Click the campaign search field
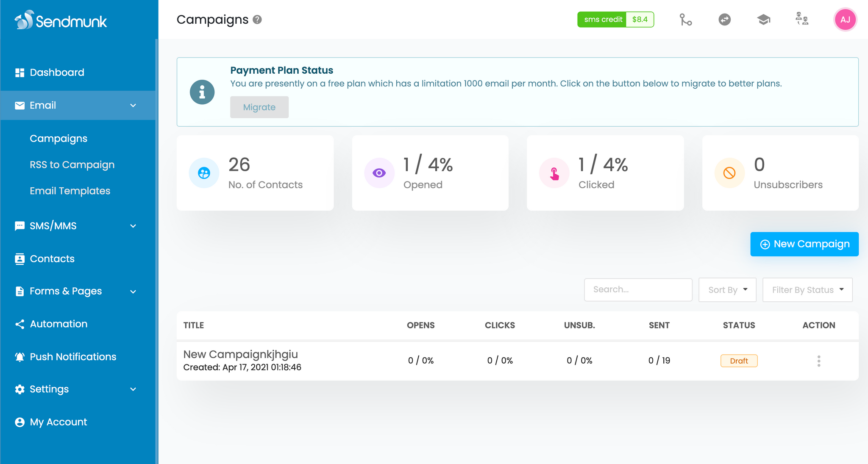This screenshot has height=464, width=868. [638, 290]
